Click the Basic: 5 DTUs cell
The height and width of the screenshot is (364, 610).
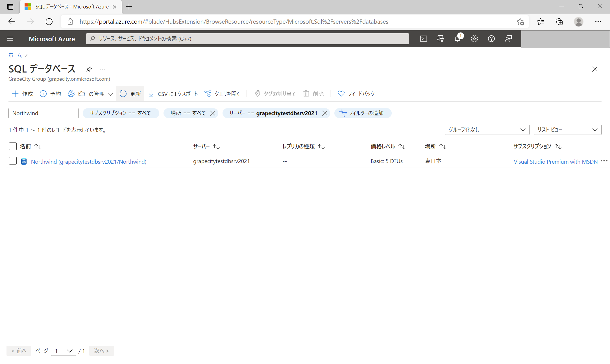coord(387,161)
